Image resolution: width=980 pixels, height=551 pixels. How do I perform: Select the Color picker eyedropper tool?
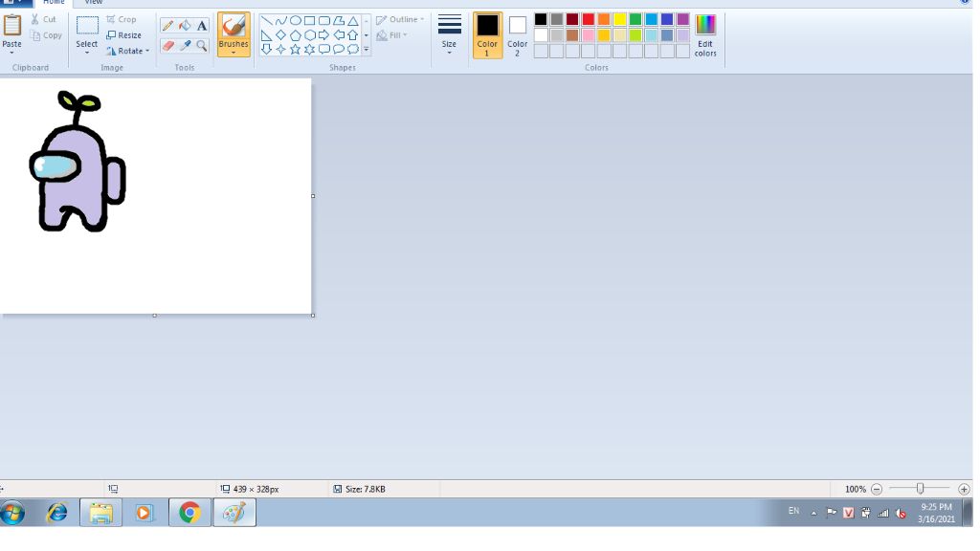(x=185, y=46)
